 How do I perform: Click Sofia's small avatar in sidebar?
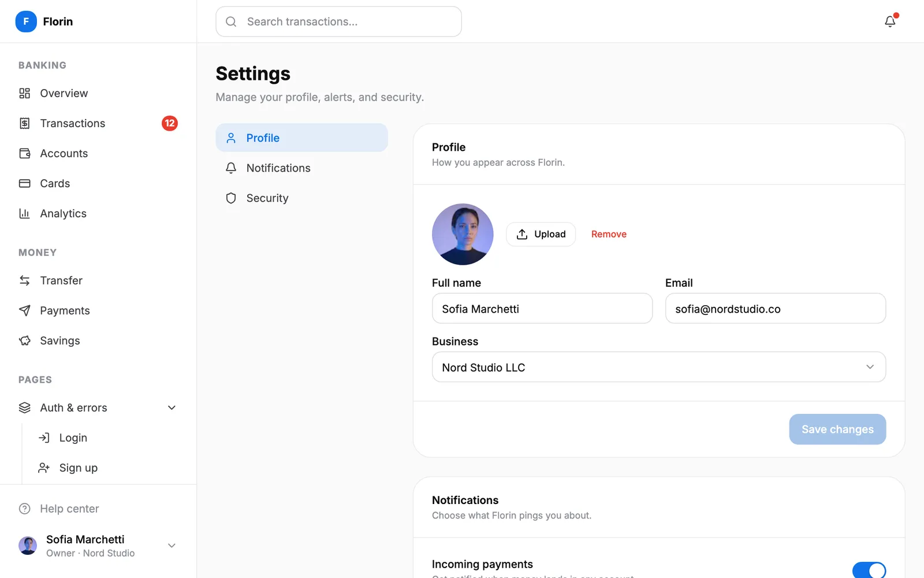click(28, 546)
